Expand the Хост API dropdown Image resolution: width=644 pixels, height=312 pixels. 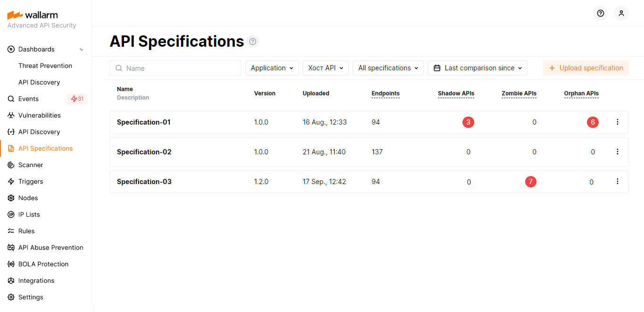click(325, 68)
